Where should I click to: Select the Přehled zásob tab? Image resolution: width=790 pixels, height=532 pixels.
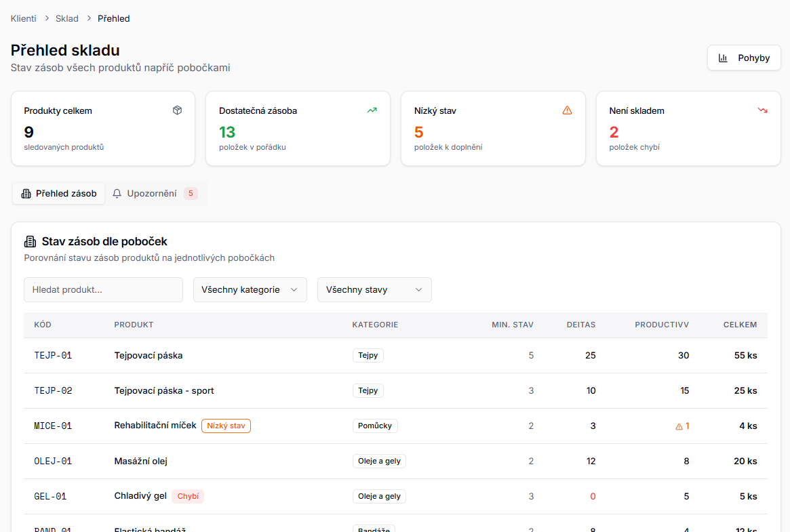point(59,194)
